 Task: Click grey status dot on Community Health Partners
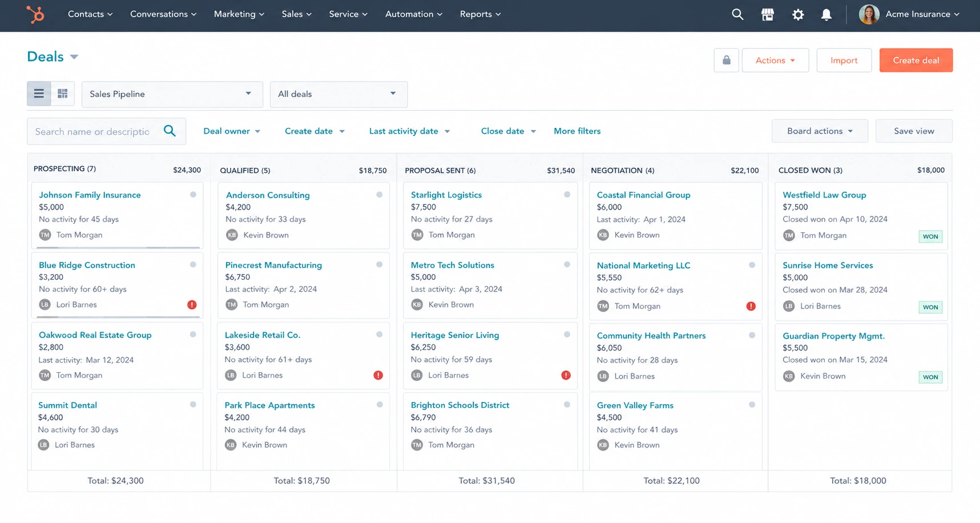752,335
